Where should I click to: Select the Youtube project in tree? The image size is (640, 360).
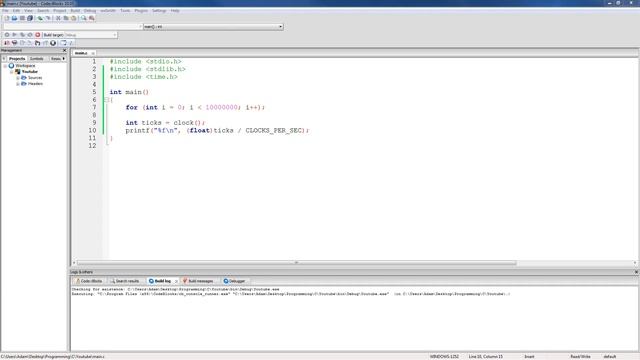click(x=30, y=72)
